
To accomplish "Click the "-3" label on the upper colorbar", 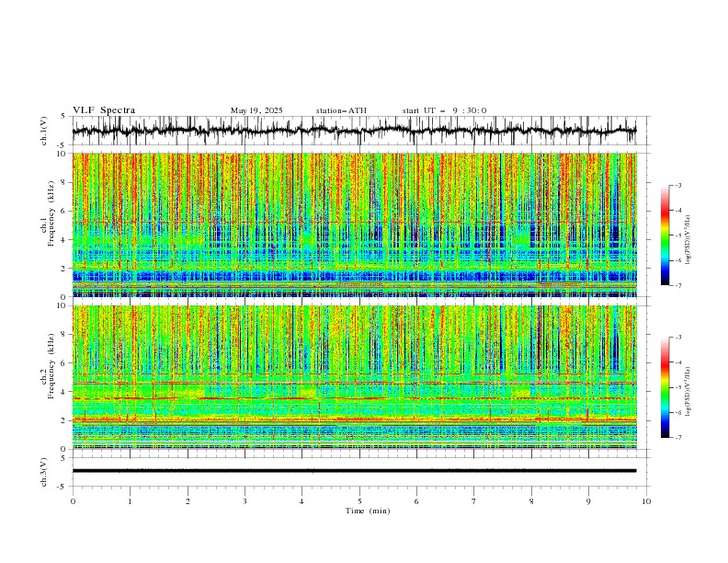I will (677, 185).
